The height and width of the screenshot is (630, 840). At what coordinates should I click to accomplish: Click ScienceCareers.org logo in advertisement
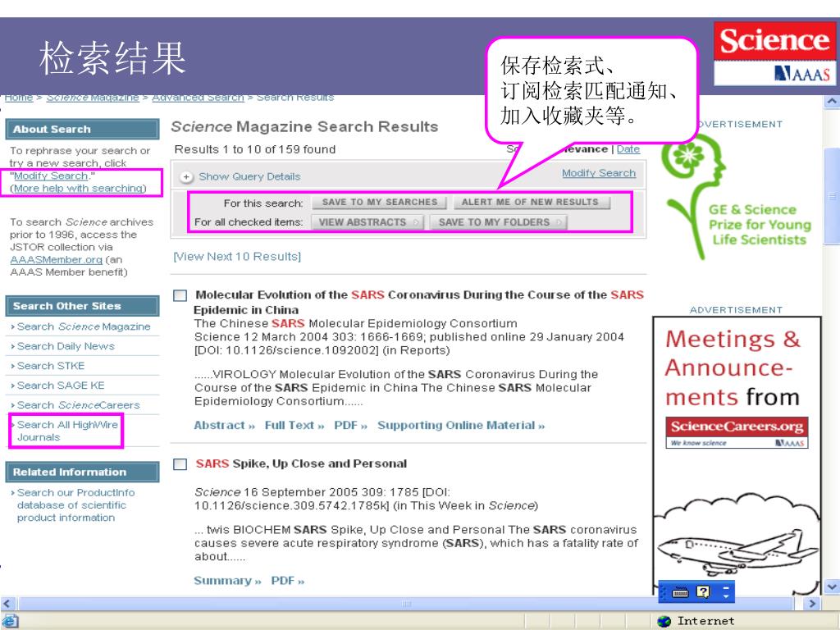737,431
